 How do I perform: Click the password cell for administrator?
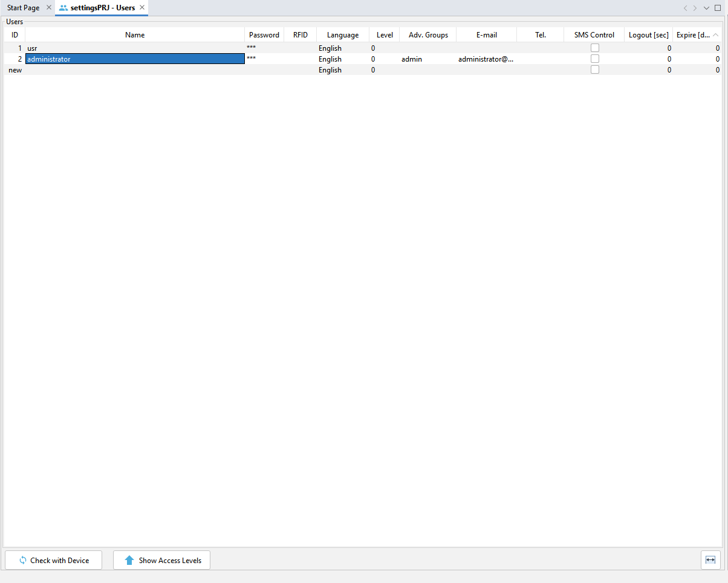coord(264,59)
